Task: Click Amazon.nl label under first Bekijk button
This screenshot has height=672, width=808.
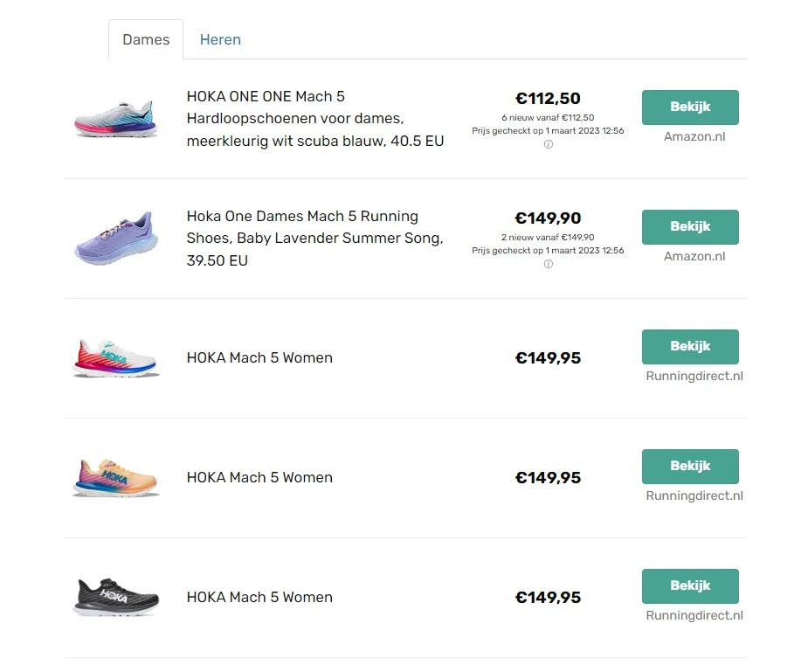Action: tap(694, 136)
